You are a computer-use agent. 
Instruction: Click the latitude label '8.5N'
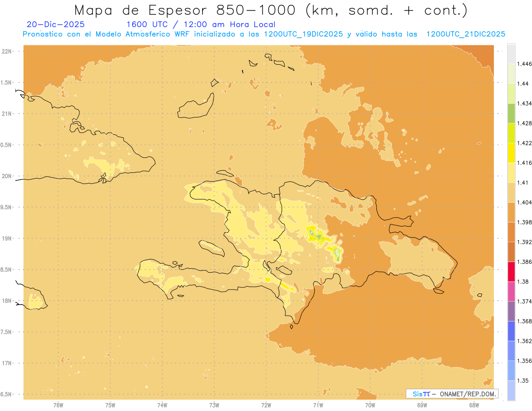7,270
